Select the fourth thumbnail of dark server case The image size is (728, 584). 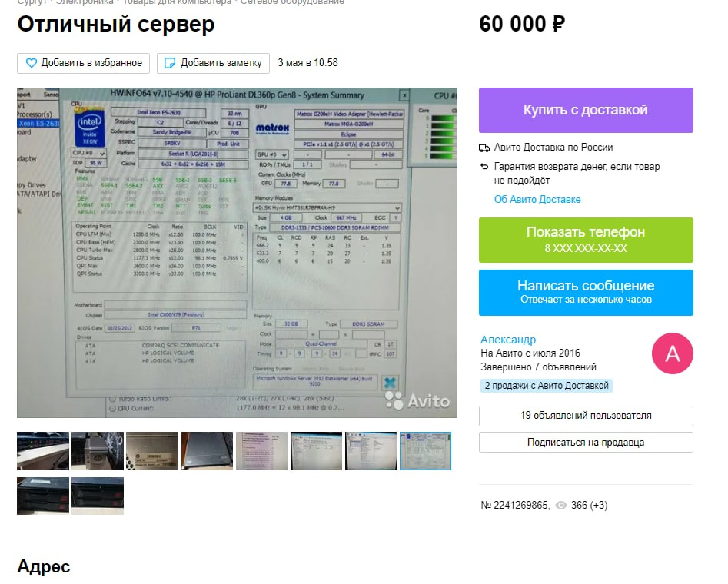tap(207, 451)
